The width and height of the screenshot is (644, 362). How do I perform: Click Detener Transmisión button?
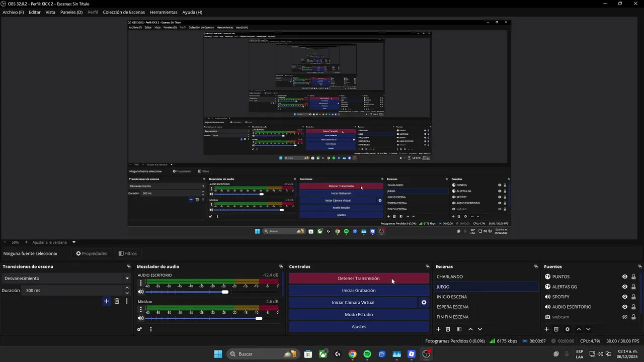coord(359,279)
